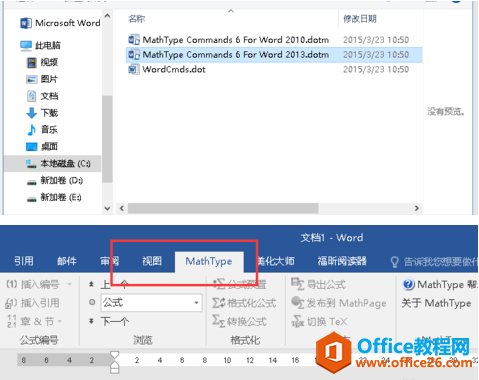Open the 邮件 ribbon tab
The image size is (479, 380).
pyautogui.click(x=67, y=261)
